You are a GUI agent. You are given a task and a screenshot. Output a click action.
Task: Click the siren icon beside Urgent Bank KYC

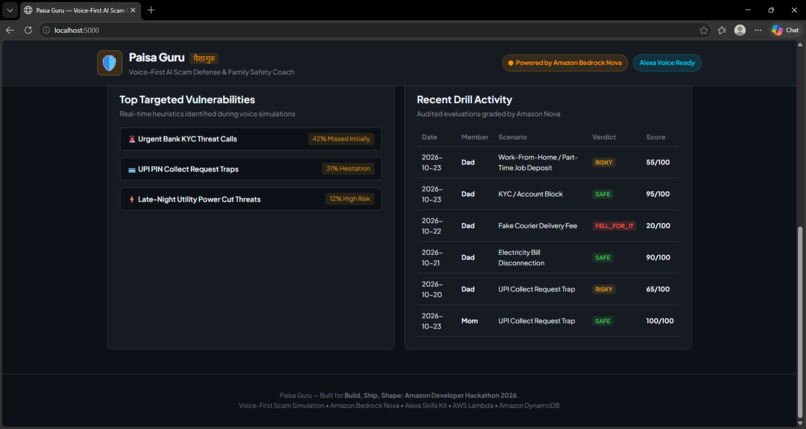tap(132, 139)
